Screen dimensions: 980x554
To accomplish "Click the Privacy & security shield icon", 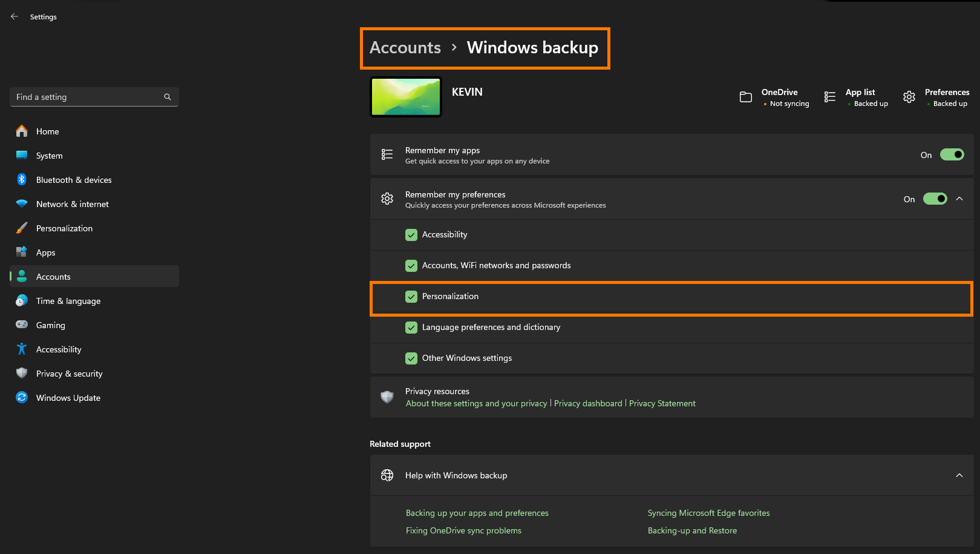I will [x=22, y=373].
